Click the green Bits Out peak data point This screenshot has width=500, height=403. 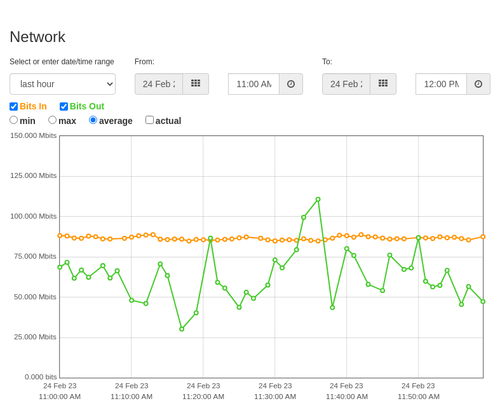pyautogui.click(x=318, y=199)
